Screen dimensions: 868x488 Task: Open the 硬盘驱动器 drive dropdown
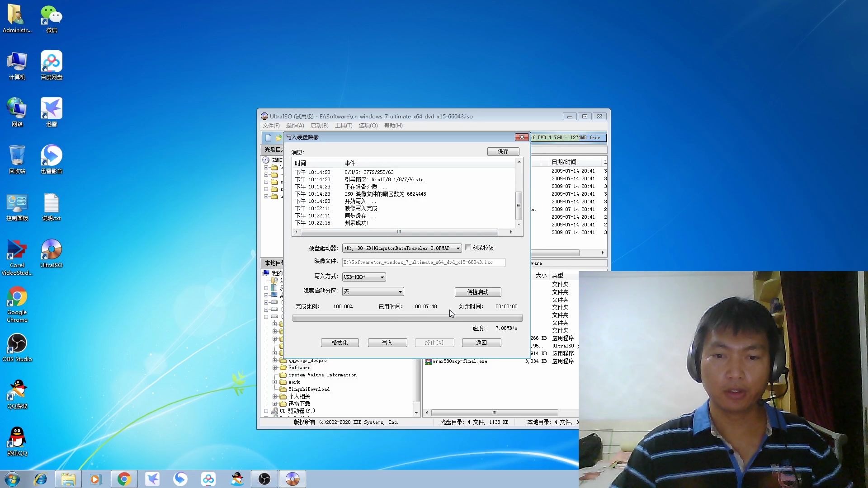[458, 248]
